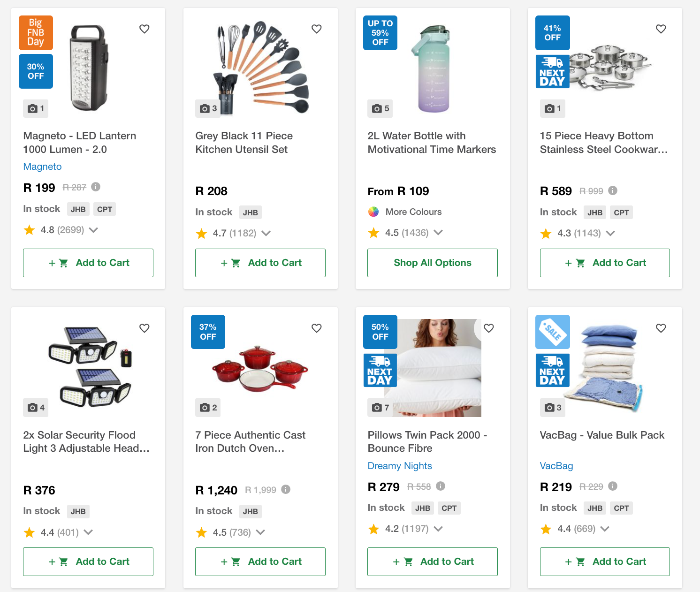Add Kitchen Utensil Set to cart
Image resolution: width=700 pixels, height=592 pixels.
point(260,263)
